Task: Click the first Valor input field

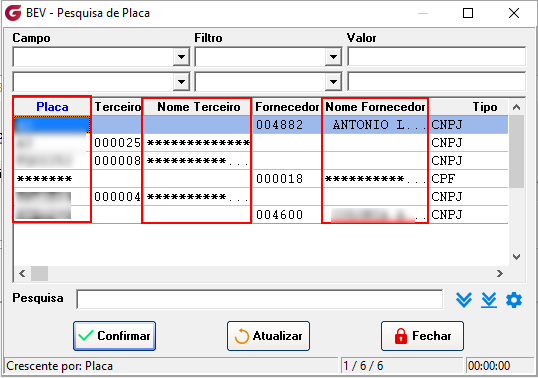Action: 436,57
